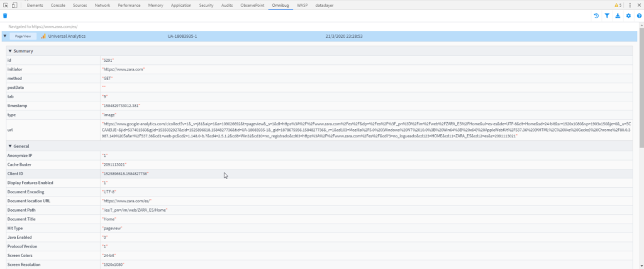Switch to the dataslayer tab

(325, 5)
